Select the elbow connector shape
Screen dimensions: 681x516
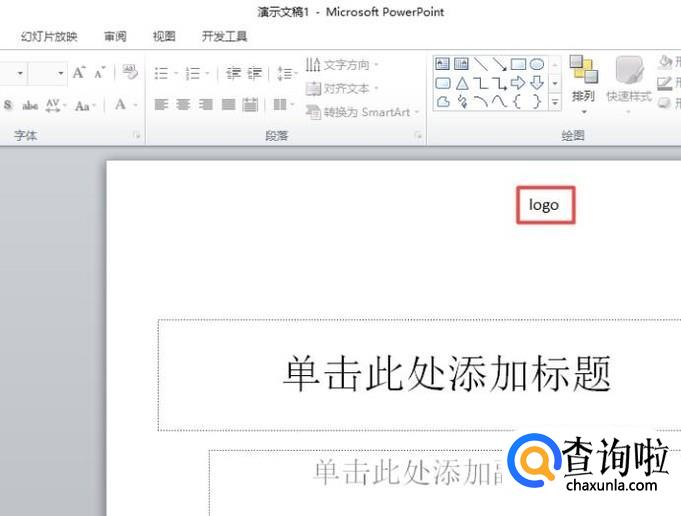pyautogui.click(x=481, y=83)
